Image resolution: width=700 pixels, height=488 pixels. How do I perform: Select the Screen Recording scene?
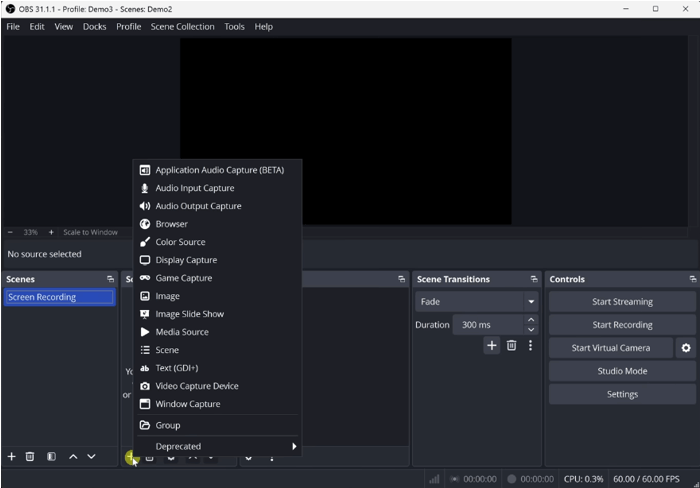[x=59, y=297]
